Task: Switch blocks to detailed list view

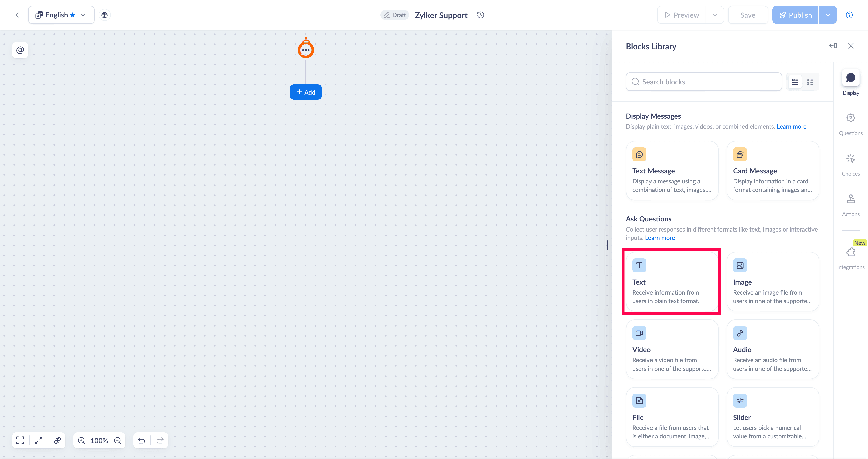Action: pos(795,82)
